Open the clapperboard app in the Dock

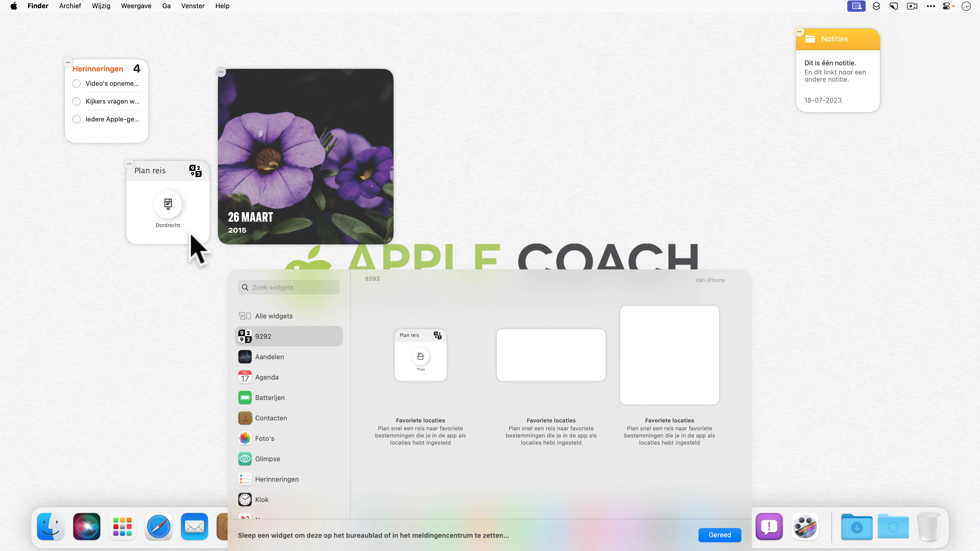pos(805,527)
